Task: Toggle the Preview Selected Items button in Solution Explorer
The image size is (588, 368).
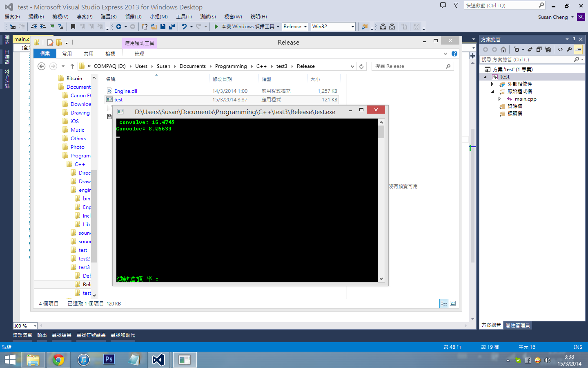Action: coord(578,49)
